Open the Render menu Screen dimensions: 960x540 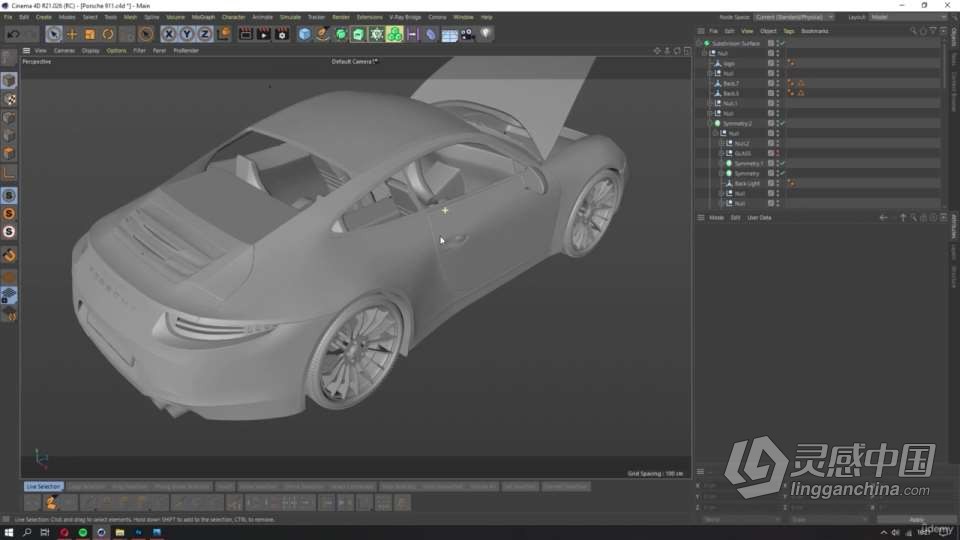[x=341, y=17]
